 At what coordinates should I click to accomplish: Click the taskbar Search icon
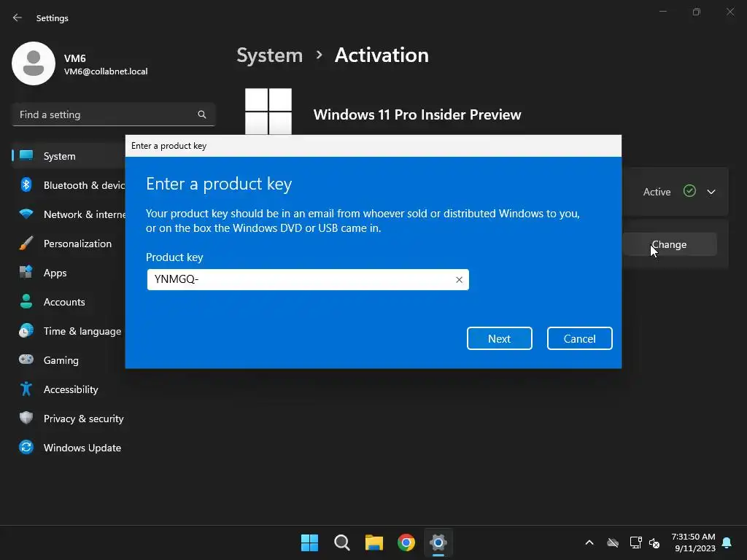click(x=342, y=542)
